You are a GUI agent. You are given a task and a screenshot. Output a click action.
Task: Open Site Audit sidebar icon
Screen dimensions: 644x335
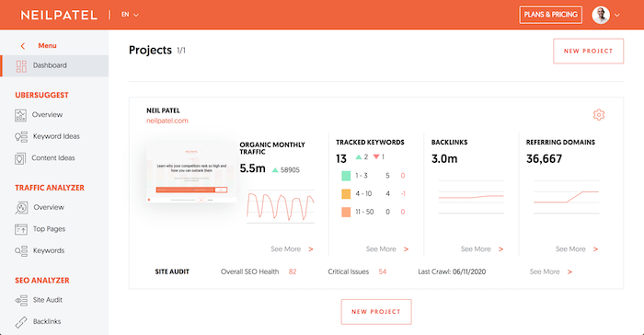(x=21, y=300)
